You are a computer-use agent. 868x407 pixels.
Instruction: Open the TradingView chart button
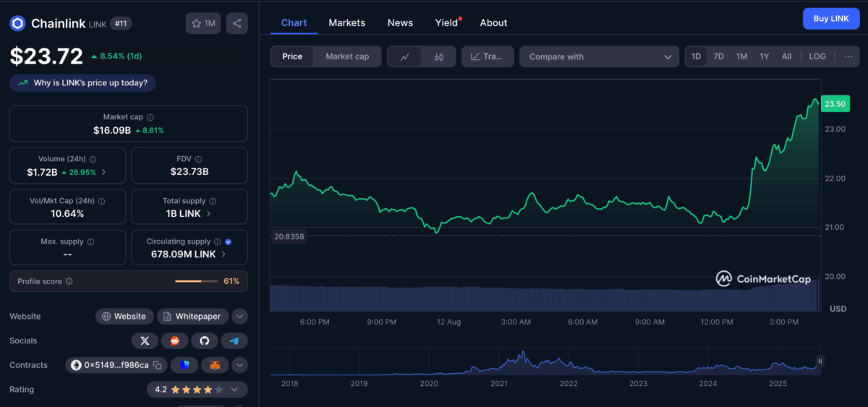(x=488, y=56)
